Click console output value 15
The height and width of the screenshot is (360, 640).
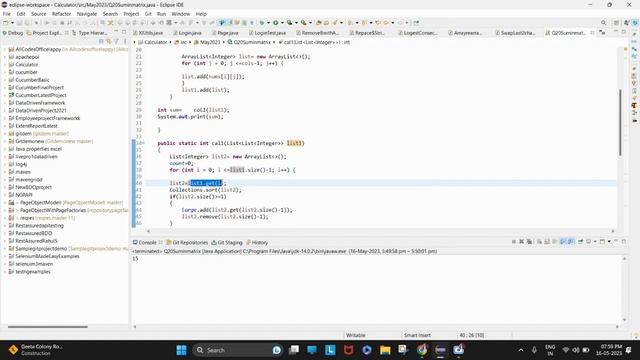point(135,259)
